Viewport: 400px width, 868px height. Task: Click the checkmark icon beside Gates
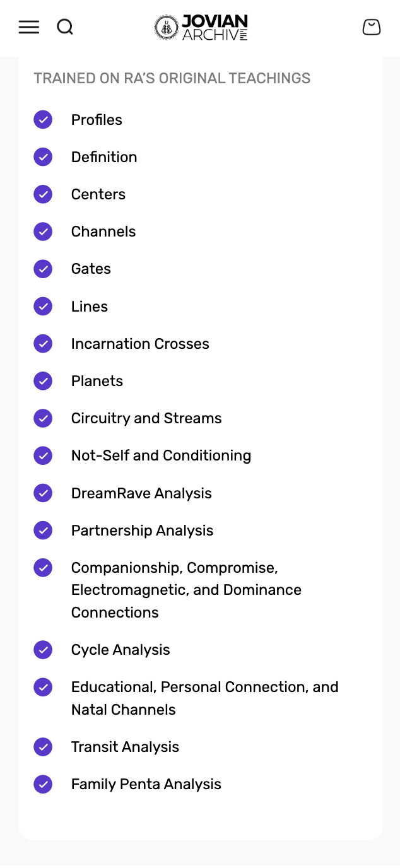point(43,269)
